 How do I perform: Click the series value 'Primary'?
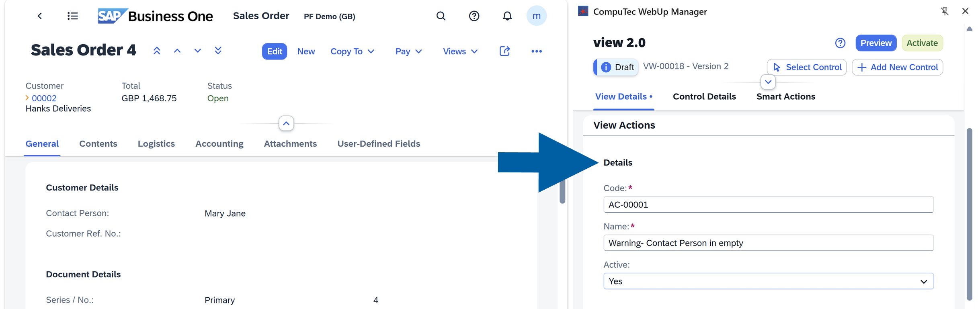[219, 300]
